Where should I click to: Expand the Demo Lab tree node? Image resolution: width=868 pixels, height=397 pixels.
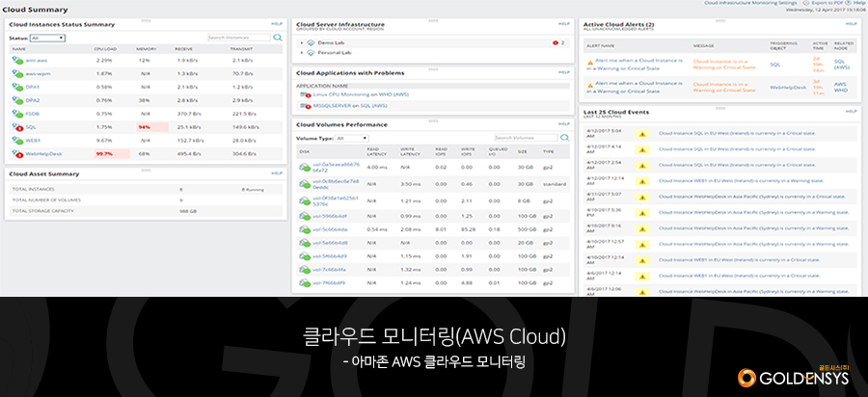(x=302, y=42)
